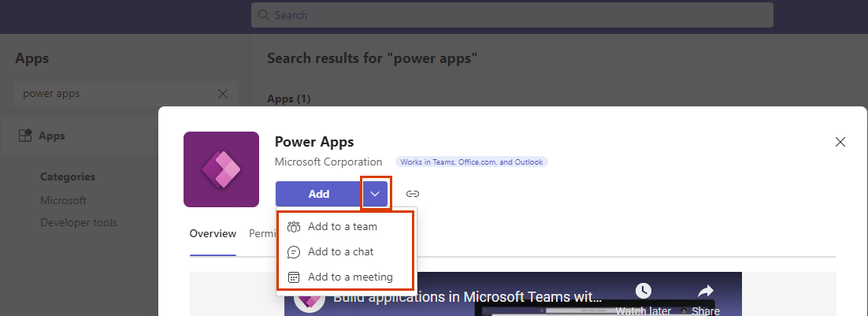Image resolution: width=868 pixels, height=316 pixels.
Task: Click the Power Apps purple logo icon
Action: pyautogui.click(x=221, y=169)
